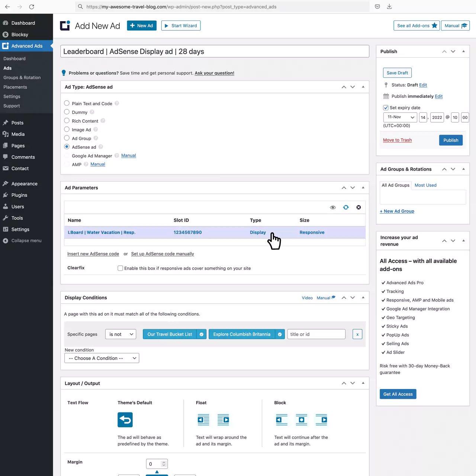Click the browser back arrow
476x476 pixels.
click(7, 7)
